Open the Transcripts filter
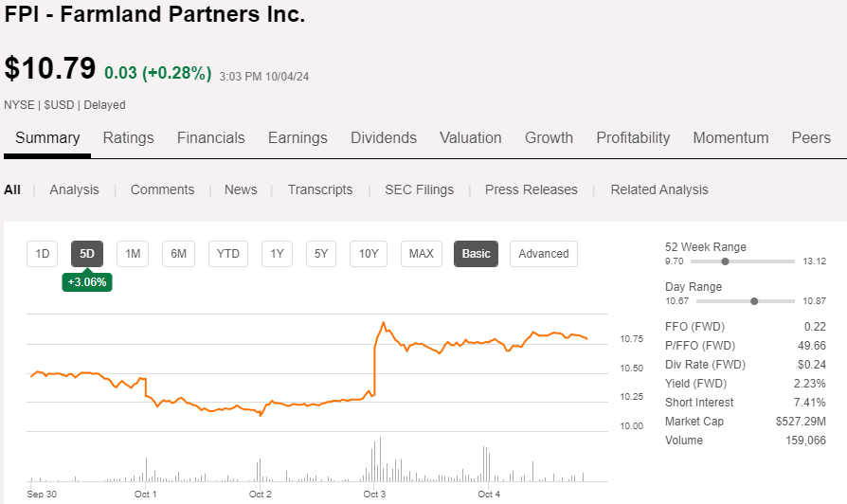Viewport: 847px width, 504px height. (x=320, y=189)
